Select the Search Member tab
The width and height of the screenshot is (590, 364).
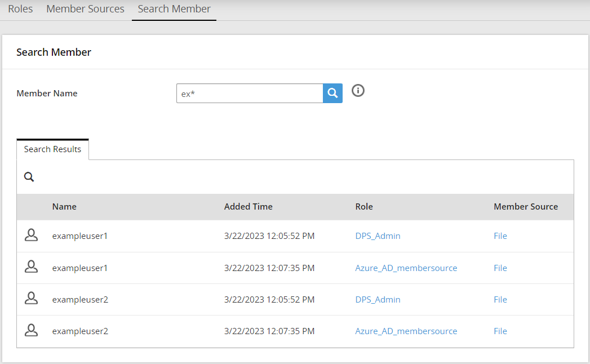click(174, 9)
